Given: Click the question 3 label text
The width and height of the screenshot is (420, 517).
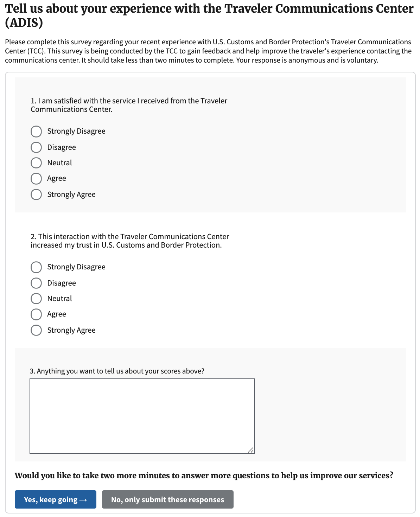Looking at the screenshot, I should click(117, 371).
